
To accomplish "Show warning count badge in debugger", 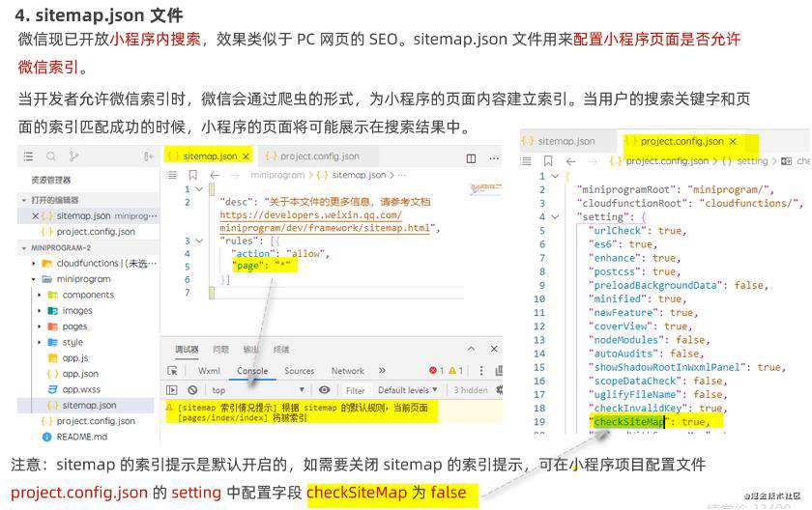I will (455, 370).
